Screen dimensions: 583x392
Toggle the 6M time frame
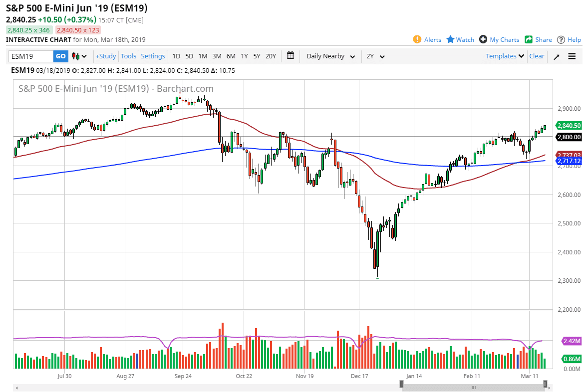coord(231,56)
